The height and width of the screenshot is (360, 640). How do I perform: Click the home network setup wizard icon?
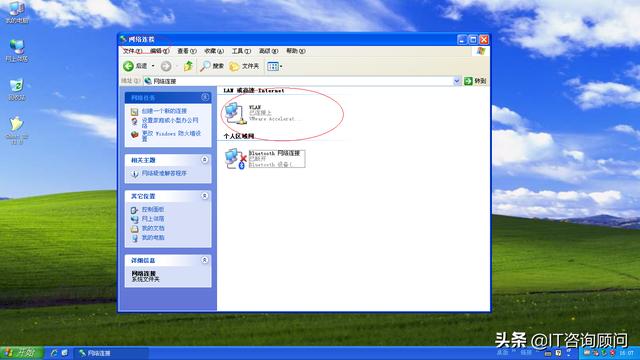pos(135,122)
